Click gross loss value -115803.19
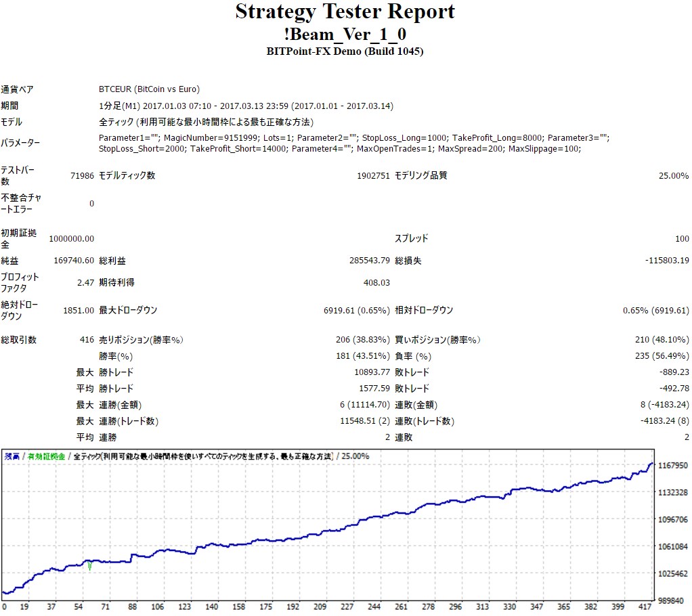692x616 pixels. point(667,261)
